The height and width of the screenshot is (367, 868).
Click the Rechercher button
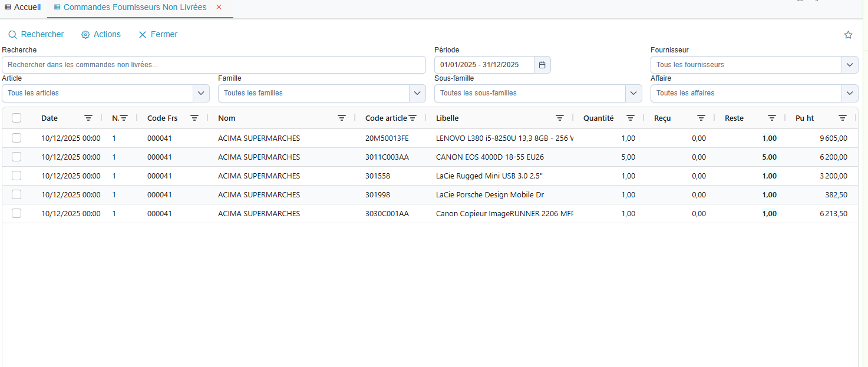click(x=36, y=35)
